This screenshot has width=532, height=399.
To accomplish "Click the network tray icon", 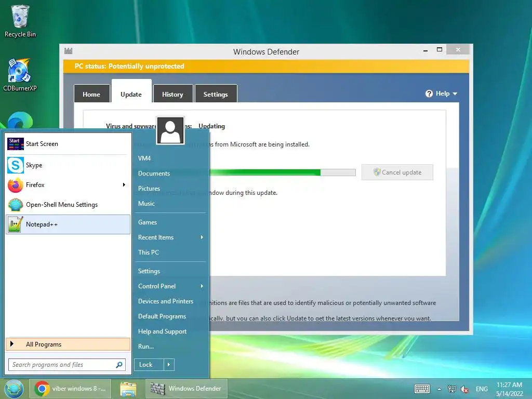I will [x=451, y=389].
